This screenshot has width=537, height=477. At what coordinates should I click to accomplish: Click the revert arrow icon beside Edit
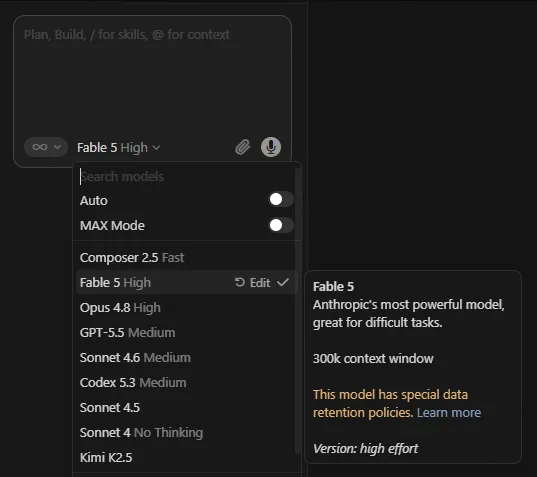[240, 283]
